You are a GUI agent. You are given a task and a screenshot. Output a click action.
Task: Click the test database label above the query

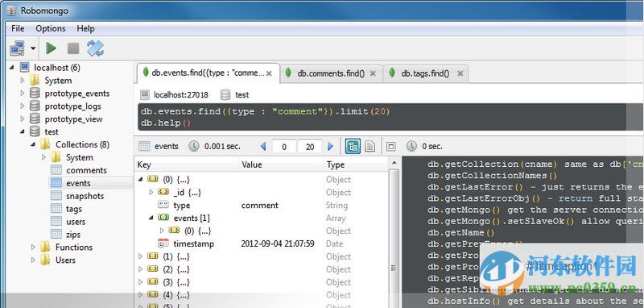coord(242,95)
